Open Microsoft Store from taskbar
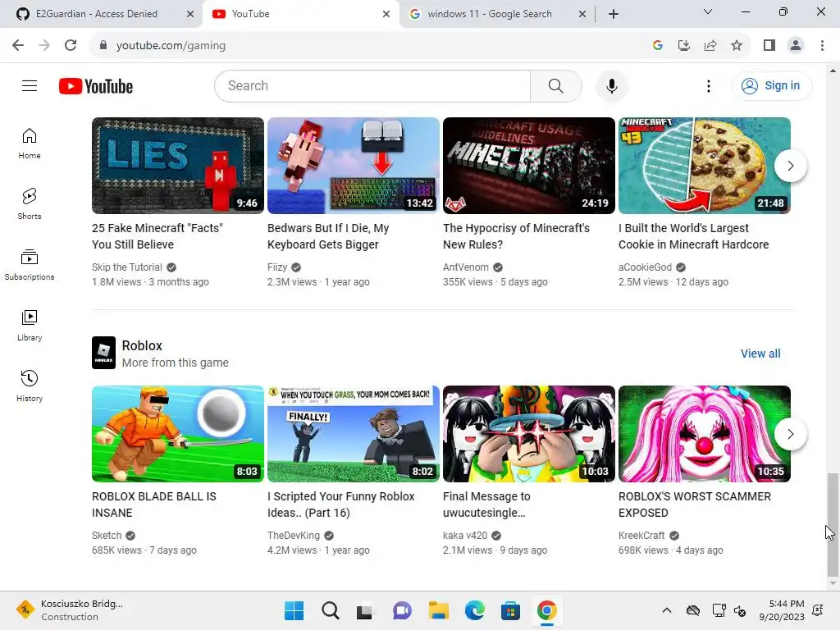This screenshot has width=840, height=630. point(510,610)
